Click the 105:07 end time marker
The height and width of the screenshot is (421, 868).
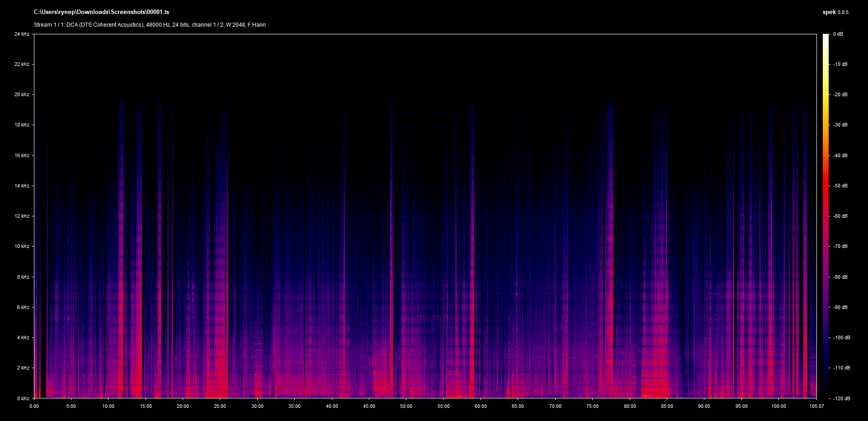click(x=816, y=406)
